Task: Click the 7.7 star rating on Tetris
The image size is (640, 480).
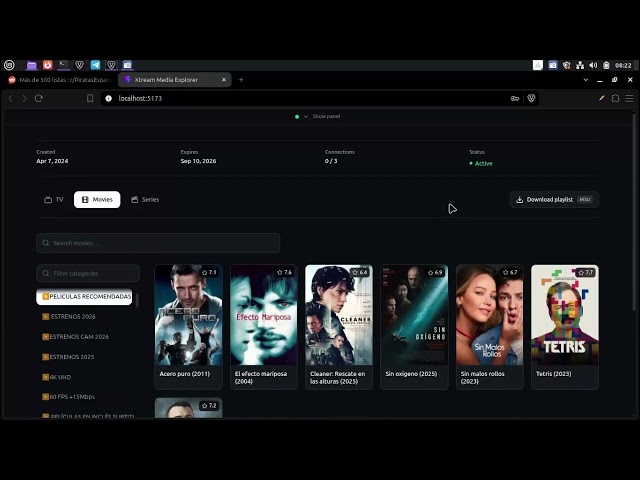Action: point(586,272)
